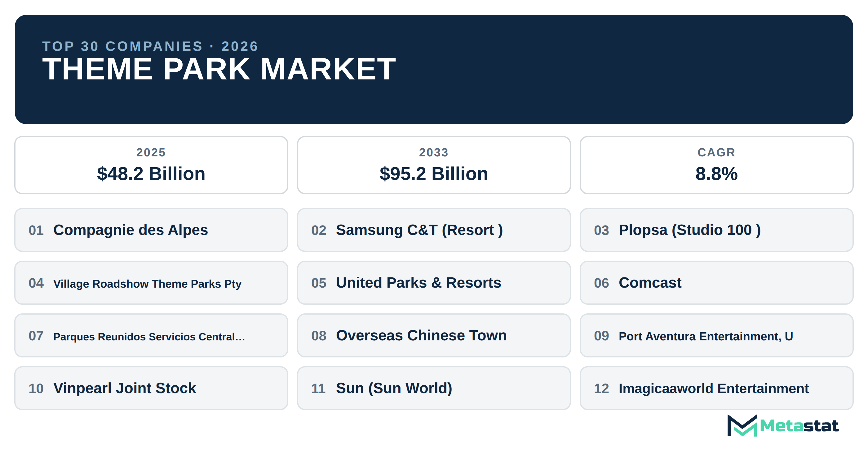868x453 pixels.
Task: Open Plopsa (Studio 100) entry
Action: pos(716,230)
